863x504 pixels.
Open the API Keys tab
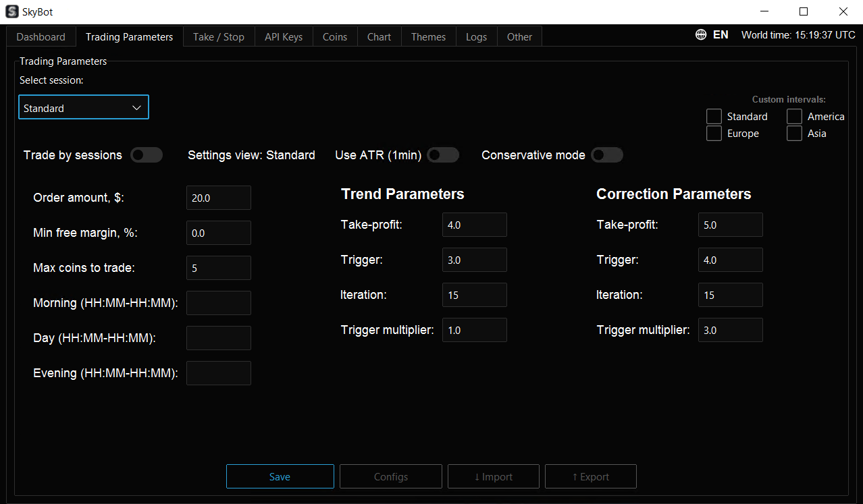(x=284, y=36)
